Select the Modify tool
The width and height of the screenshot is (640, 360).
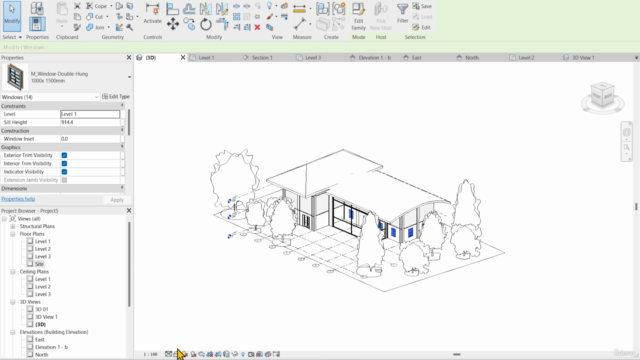(x=12, y=16)
